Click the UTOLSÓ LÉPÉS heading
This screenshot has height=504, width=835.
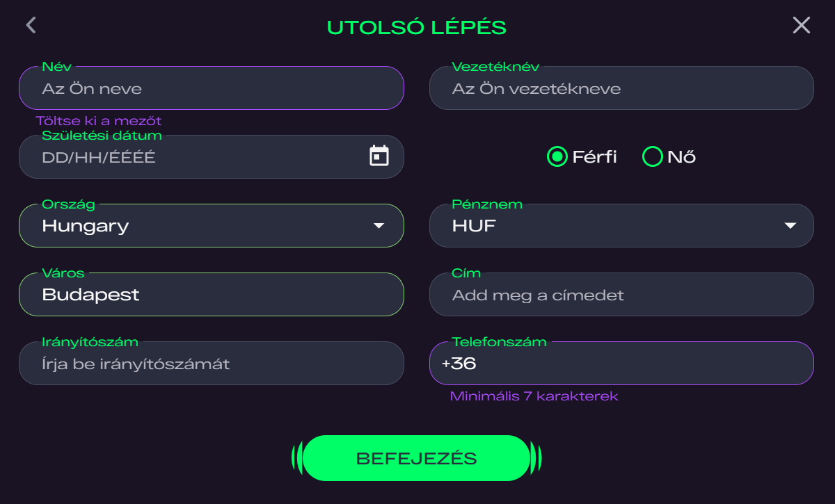(x=417, y=28)
